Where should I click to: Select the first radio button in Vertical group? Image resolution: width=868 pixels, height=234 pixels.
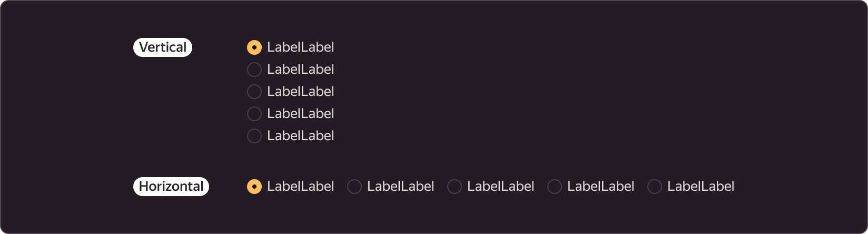(x=254, y=47)
